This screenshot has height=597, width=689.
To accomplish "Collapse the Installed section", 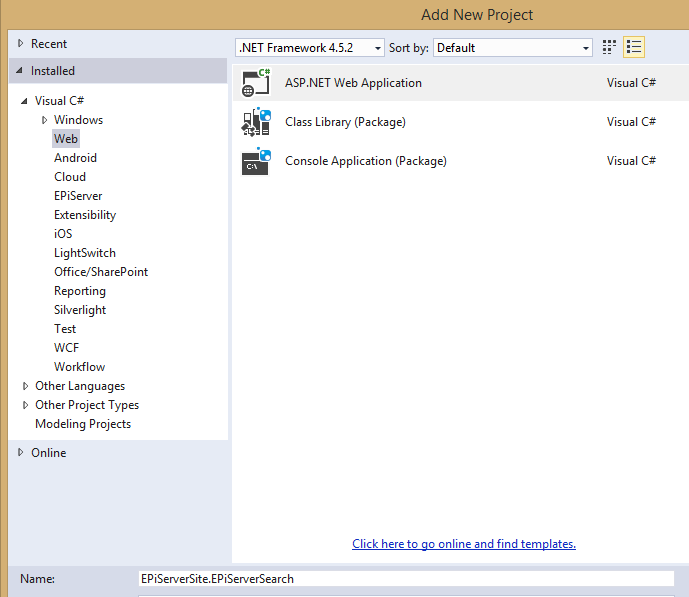I will click(x=20, y=71).
